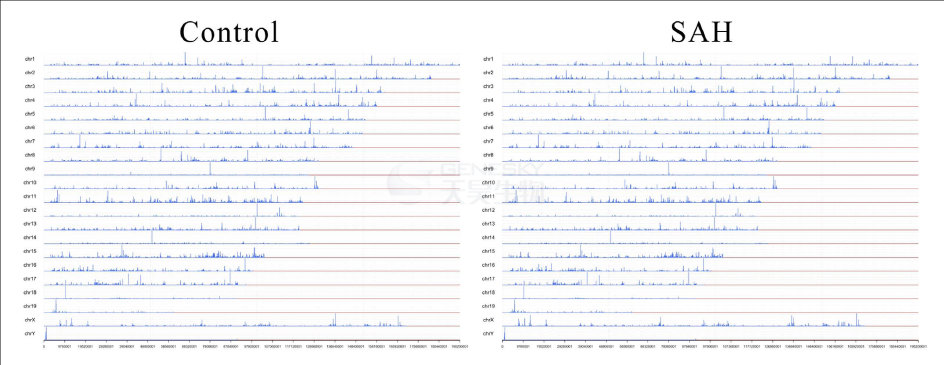The height and width of the screenshot is (365, 944).
Task: Pick chr16 label in SAH panel
Action: [489, 265]
